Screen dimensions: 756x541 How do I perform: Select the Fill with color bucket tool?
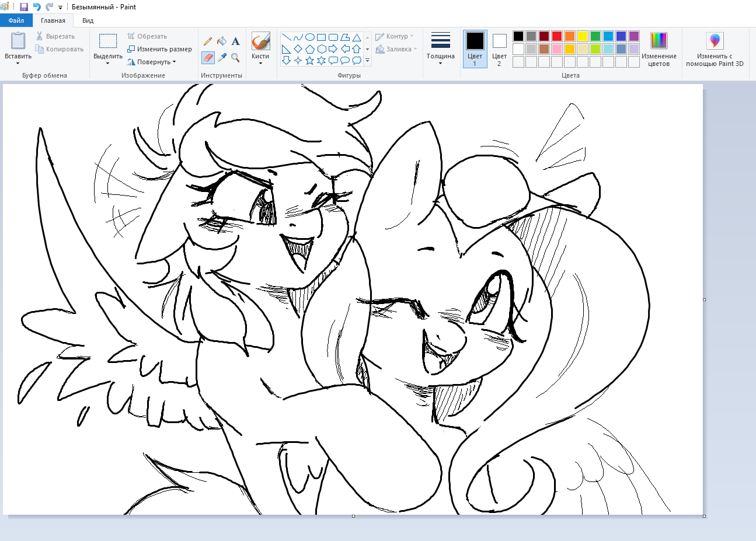click(x=222, y=41)
